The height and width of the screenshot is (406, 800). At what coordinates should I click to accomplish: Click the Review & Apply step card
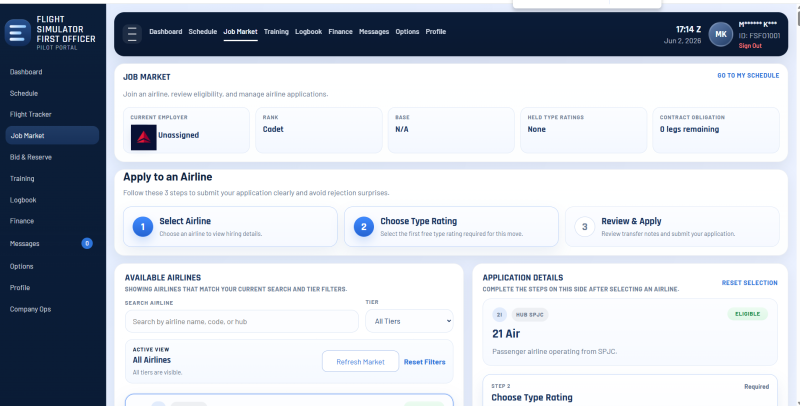(x=672, y=226)
